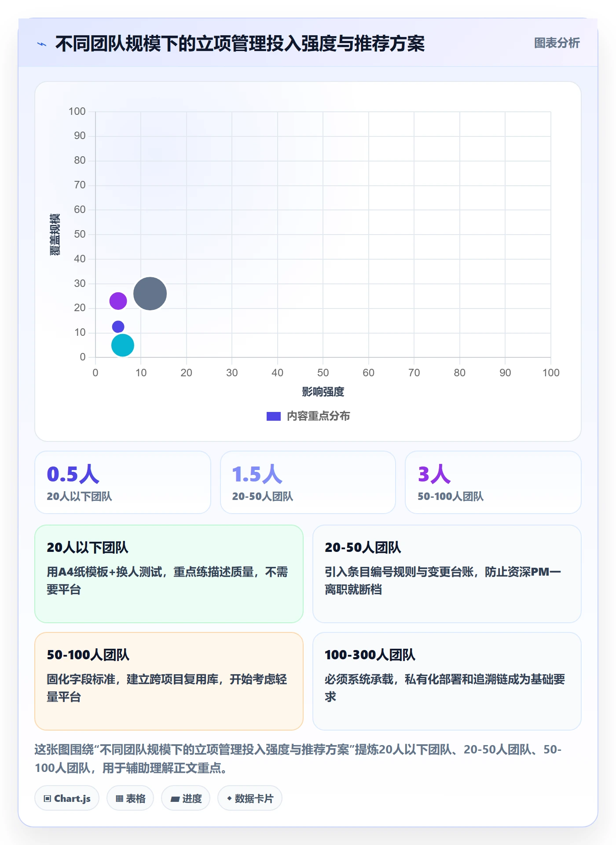Open the orange 50-100人团队 recommendation card
Viewport: 616px width, 845px height.
click(x=169, y=681)
